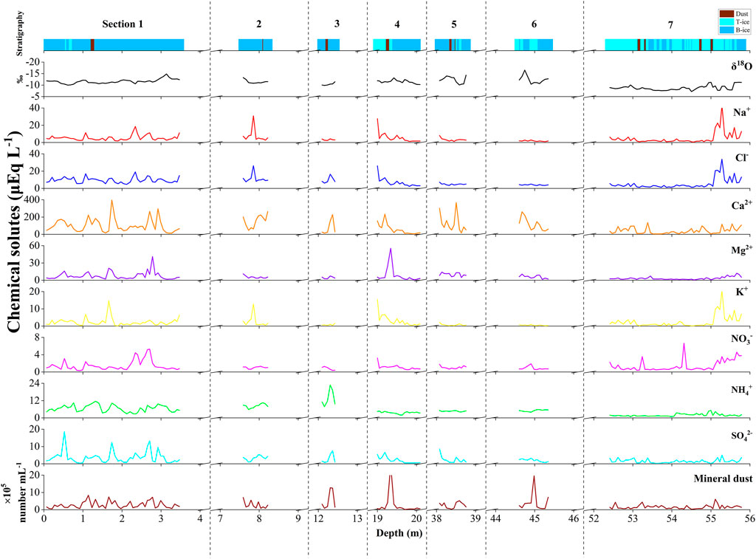The height and width of the screenshot is (559, 756).
Task: Click the '-10' y-axis tick label
Action: point(33,85)
